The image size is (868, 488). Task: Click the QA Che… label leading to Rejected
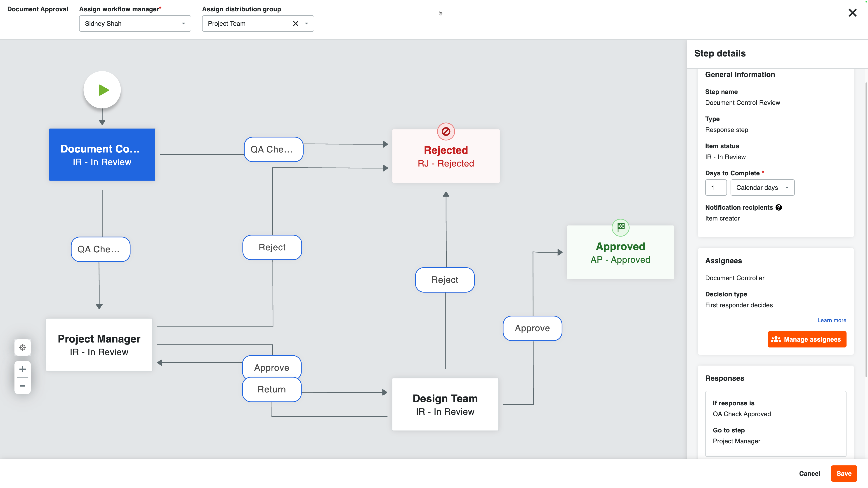274,149
